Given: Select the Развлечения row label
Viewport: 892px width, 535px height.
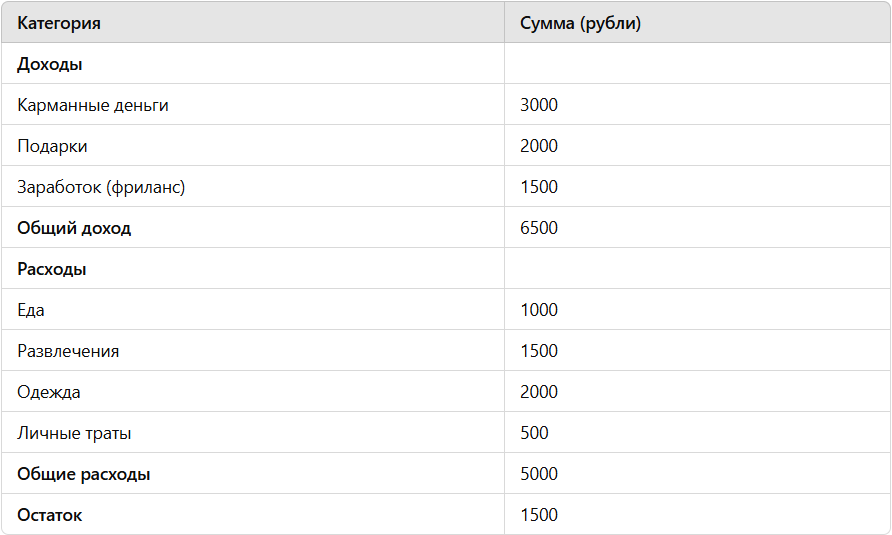Looking at the screenshot, I should point(68,351).
